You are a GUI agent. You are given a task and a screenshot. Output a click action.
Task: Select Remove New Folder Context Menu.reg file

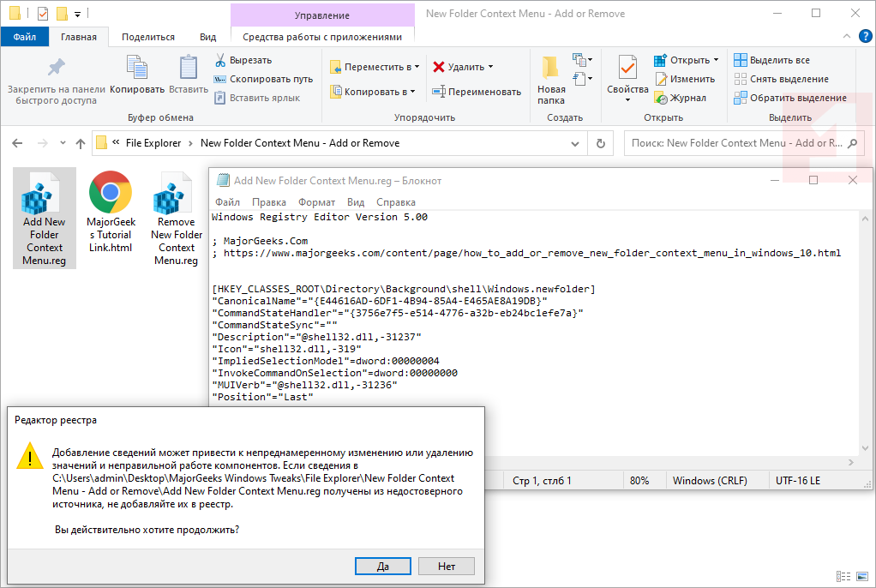point(176,219)
